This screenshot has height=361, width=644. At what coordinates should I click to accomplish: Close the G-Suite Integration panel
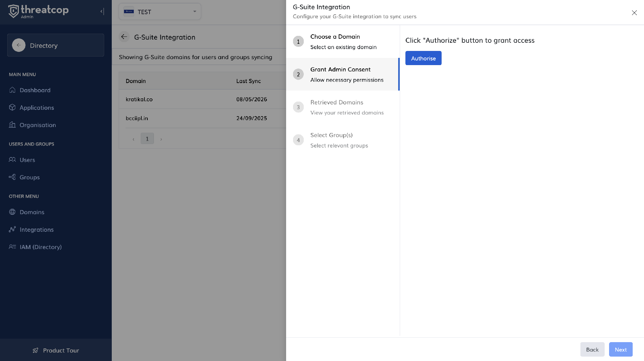634,13
